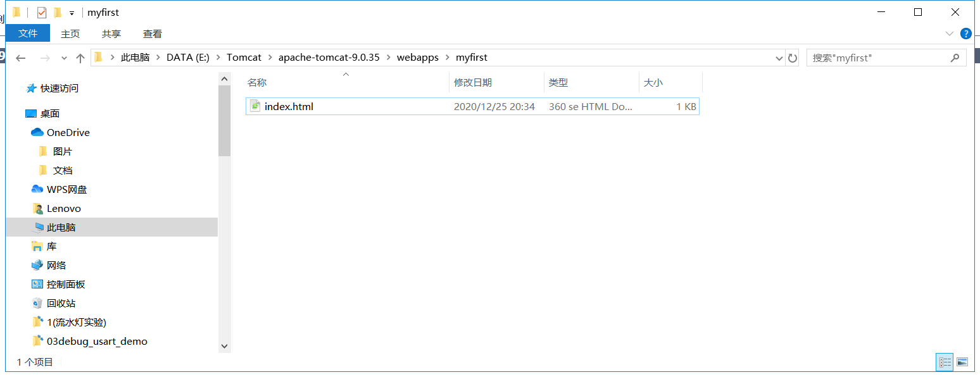Screen dimensions: 980x377
Task: Click the navigation pane scroll up arrow
Action: click(x=224, y=78)
